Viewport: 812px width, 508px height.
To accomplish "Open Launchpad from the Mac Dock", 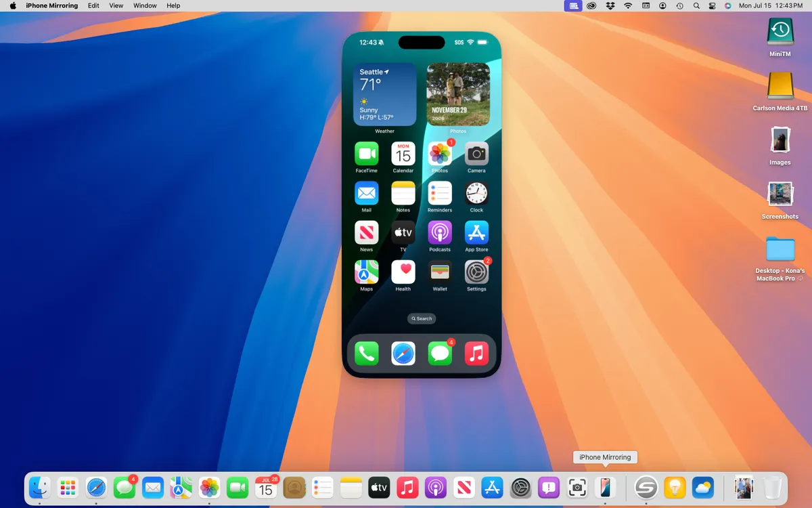I will 68,487.
